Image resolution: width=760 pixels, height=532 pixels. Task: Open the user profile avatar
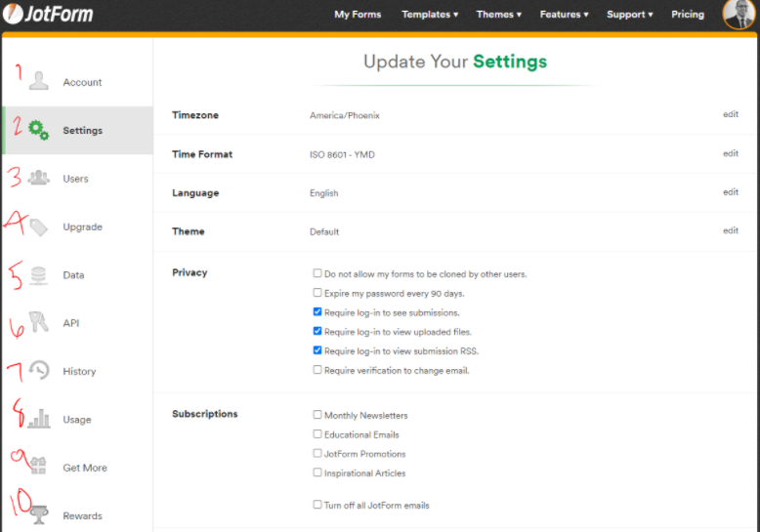(x=739, y=14)
